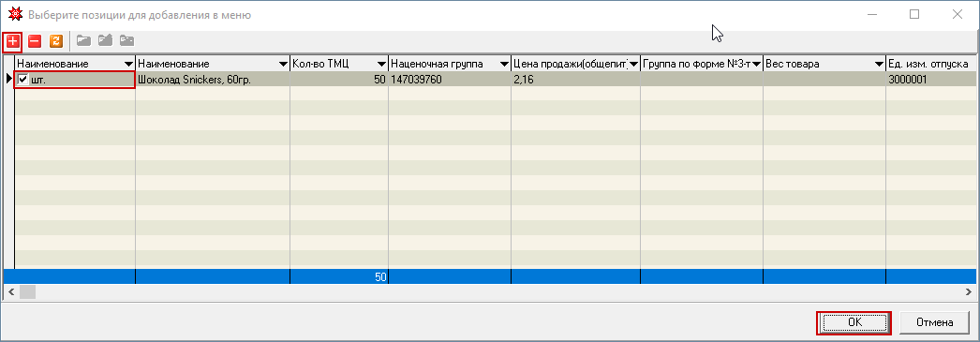Image resolution: width=980 pixels, height=342 pixels.
Task: Click the Наценочная группа column header text
Action: point(437,64)
